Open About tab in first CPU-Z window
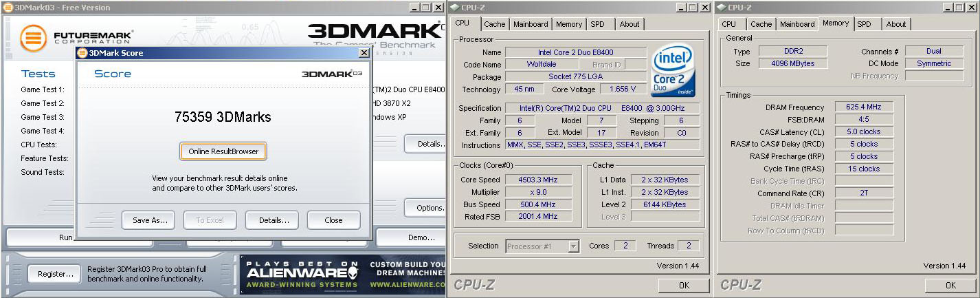 pyautogui.click(x=630, y=24)
